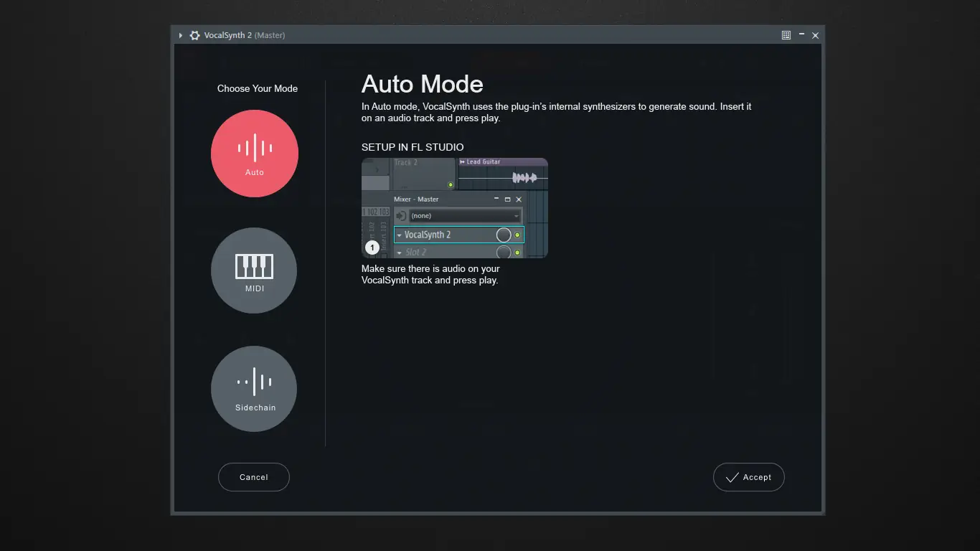
Task: Cancel the mode selection
Action: [x=254, y=477]
